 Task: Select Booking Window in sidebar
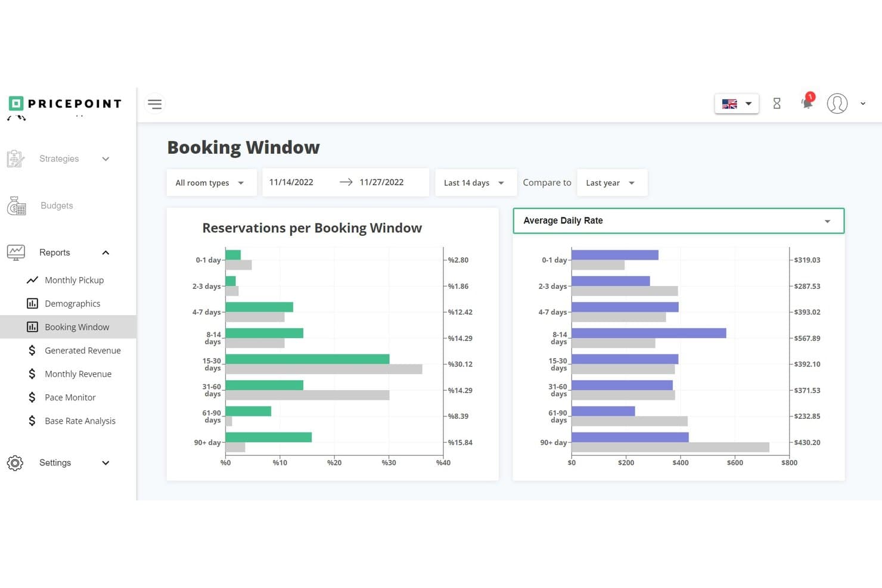point(68,327)
